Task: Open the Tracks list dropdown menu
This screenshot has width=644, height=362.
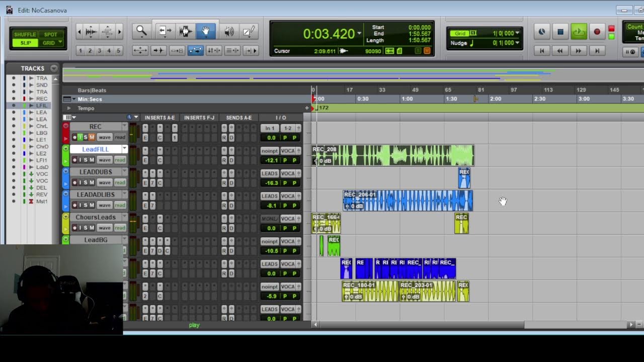Action: click(x=54, y=68)
